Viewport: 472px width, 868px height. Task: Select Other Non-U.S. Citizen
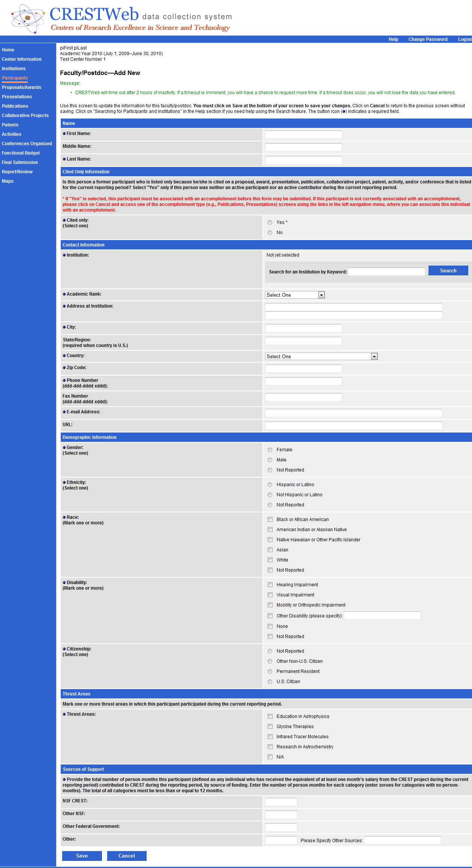[270, 661]
